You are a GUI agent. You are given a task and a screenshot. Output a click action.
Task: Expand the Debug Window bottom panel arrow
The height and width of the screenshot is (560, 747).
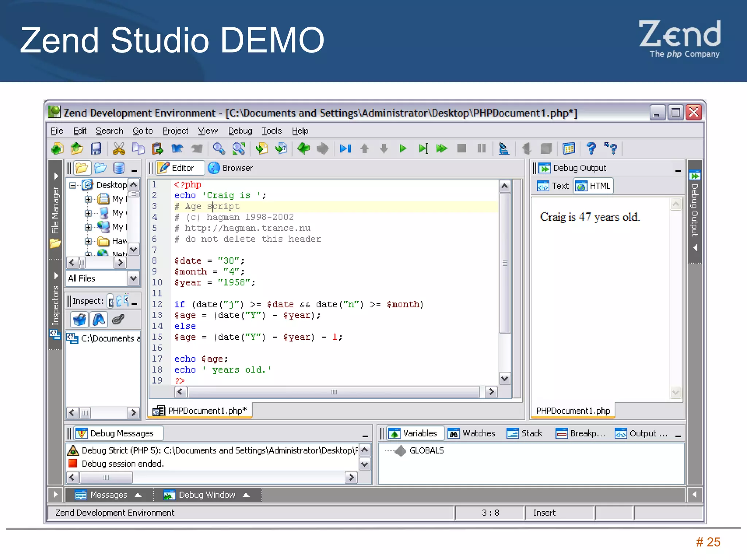(x=246, y=495)
